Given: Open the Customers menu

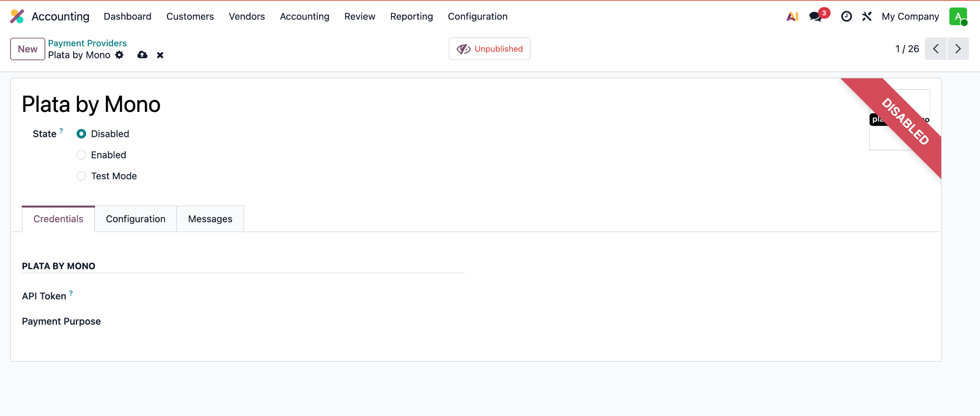Looking at the screenshot, I should tap(190, 16).
